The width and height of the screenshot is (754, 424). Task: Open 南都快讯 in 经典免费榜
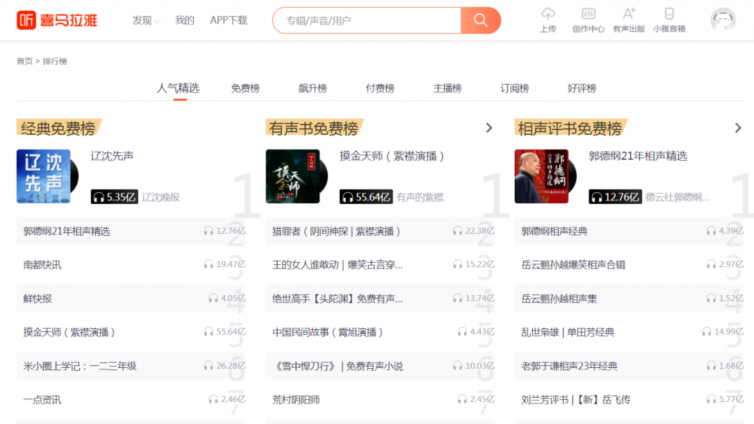coord(42,265)
